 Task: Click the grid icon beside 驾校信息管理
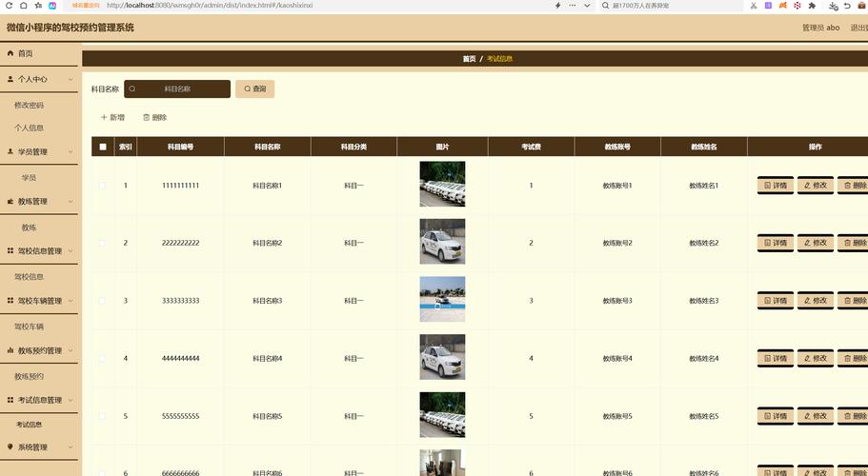(10, 251)
